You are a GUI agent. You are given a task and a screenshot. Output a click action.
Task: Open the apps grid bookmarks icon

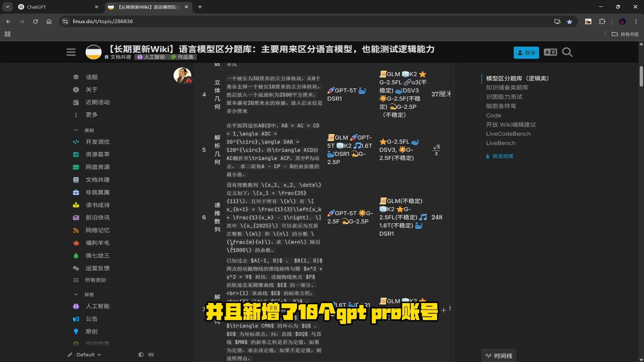coord(7,34)
